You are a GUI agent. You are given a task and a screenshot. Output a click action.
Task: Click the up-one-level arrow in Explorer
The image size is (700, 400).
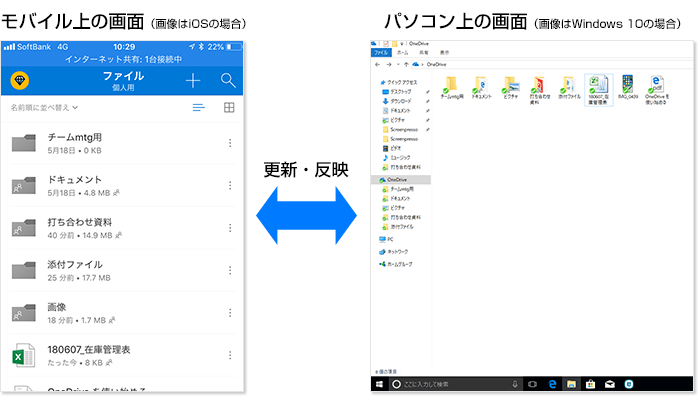click(x=406, y=64)
